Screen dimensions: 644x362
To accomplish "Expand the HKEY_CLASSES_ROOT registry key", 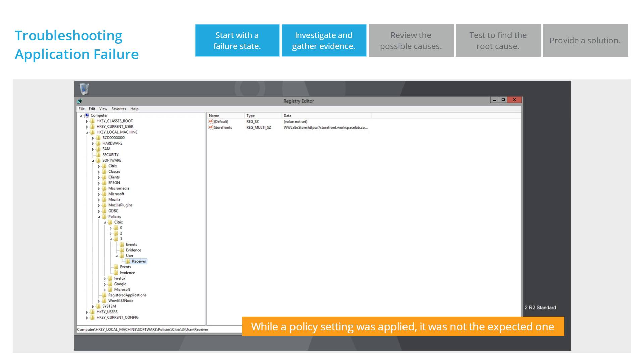I will [x=87, y=121].
